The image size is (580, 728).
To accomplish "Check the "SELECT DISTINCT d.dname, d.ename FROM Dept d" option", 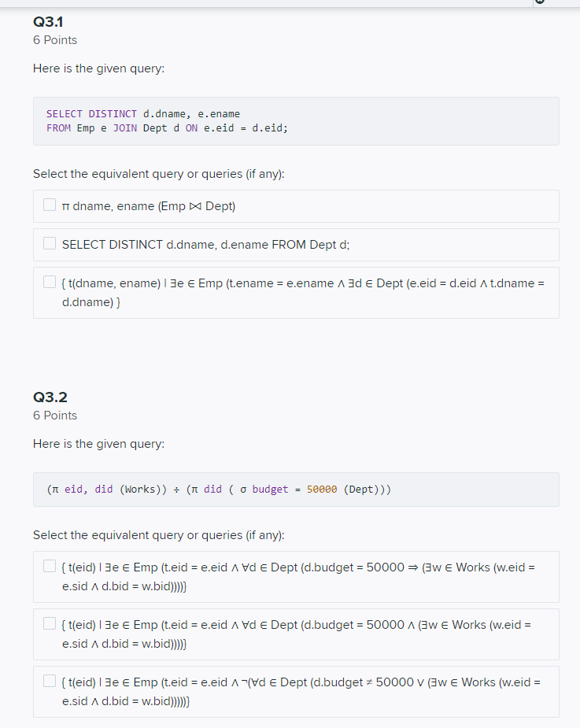I will [x=49, y=243].
